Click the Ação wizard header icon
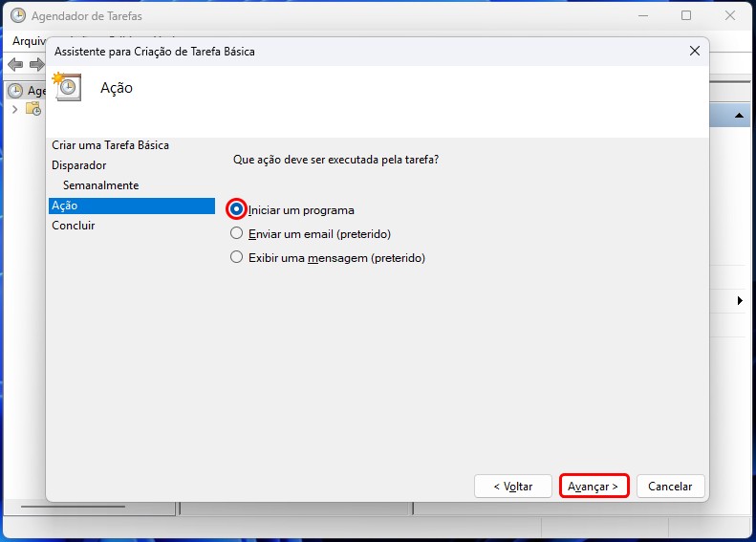 [67, 87]
